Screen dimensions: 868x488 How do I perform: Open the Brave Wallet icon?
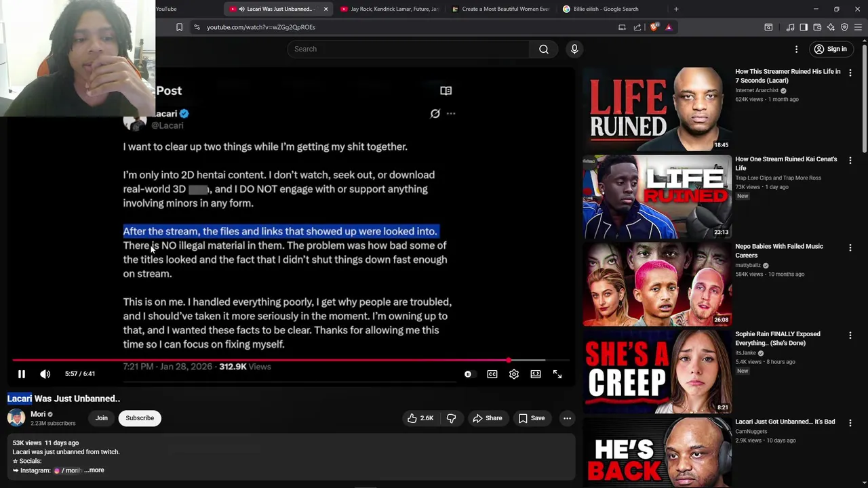[x=817, y=27]
